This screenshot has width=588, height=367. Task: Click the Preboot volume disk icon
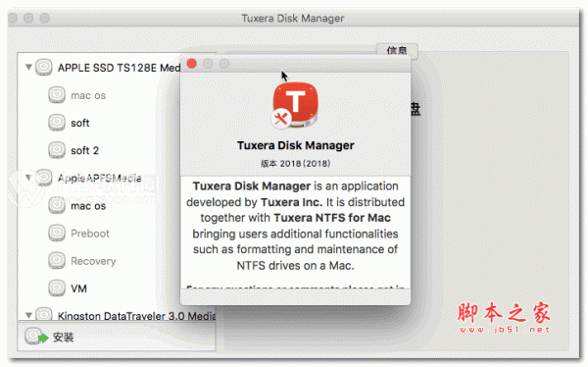[57, 233]
